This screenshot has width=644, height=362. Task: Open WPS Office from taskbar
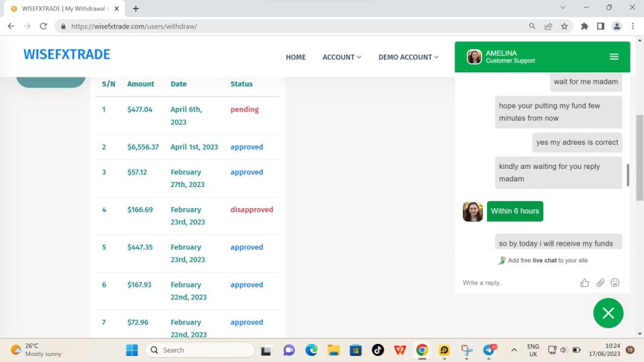point(400,350)
